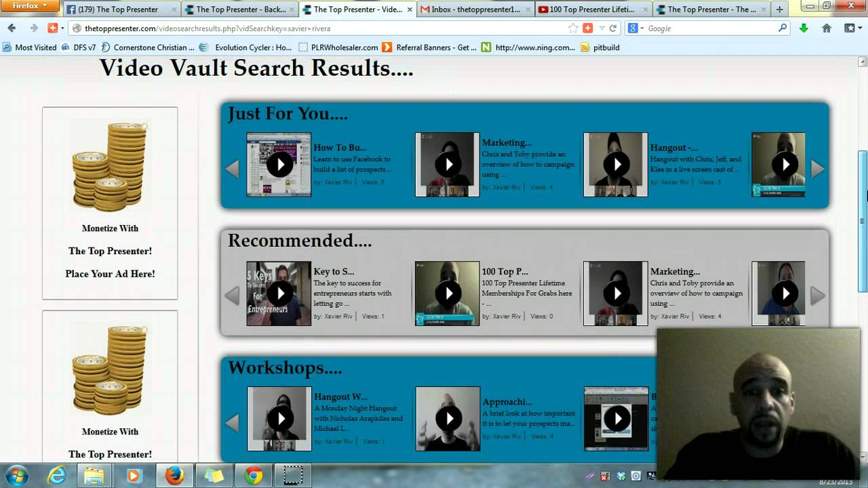This screenshot has width=868, height=488.
Task: Click 'Hangout W...' video title text
Action: (x=340, y=396)
